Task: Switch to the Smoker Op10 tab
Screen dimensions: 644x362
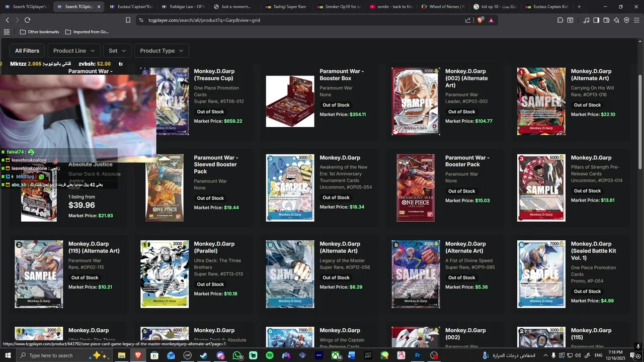Action: (x=339, y=7)
